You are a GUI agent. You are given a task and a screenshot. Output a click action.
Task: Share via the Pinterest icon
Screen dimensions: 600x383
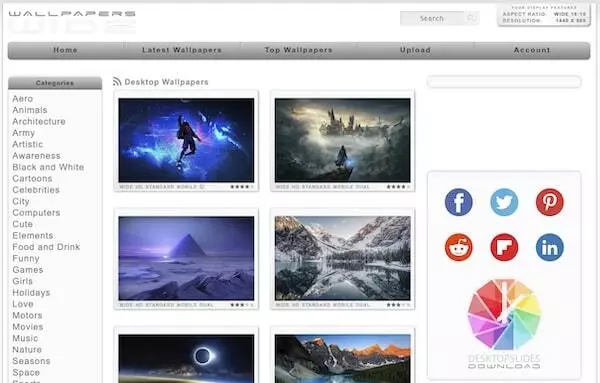coord(549,202)
